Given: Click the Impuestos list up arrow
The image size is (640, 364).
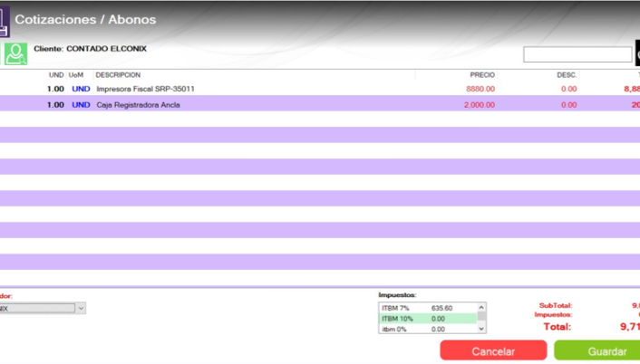Looking at the screenshot, I should pos(481,307).
